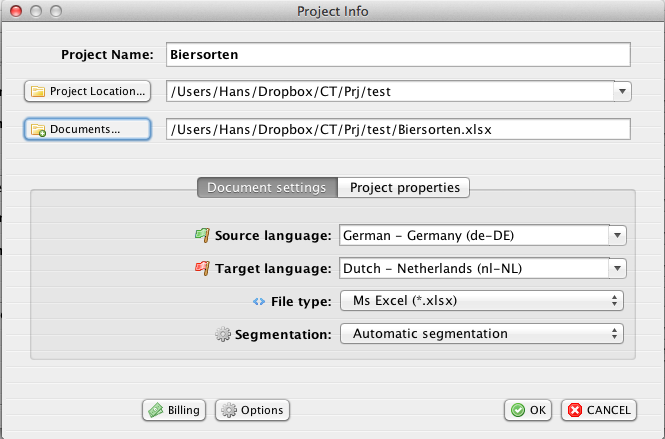The image size is (665, 439).
Task: Click the money icon on Billing button
Action: point(155,410)
